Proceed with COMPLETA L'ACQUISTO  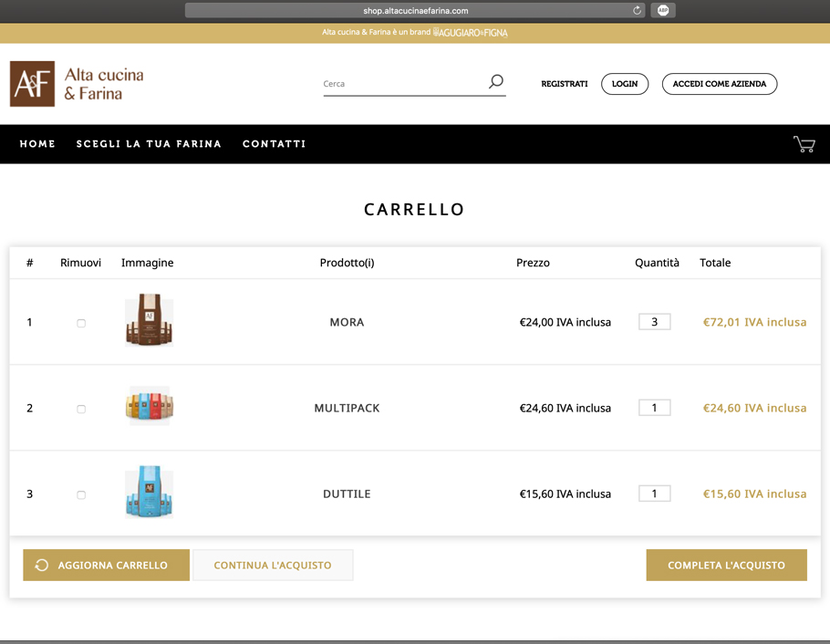pos(726,565)
